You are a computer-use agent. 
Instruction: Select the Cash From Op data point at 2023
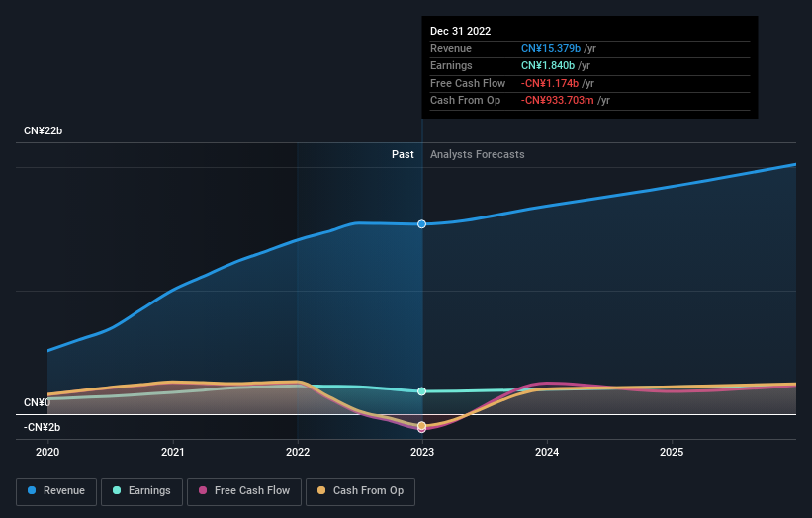click(422, 425)
